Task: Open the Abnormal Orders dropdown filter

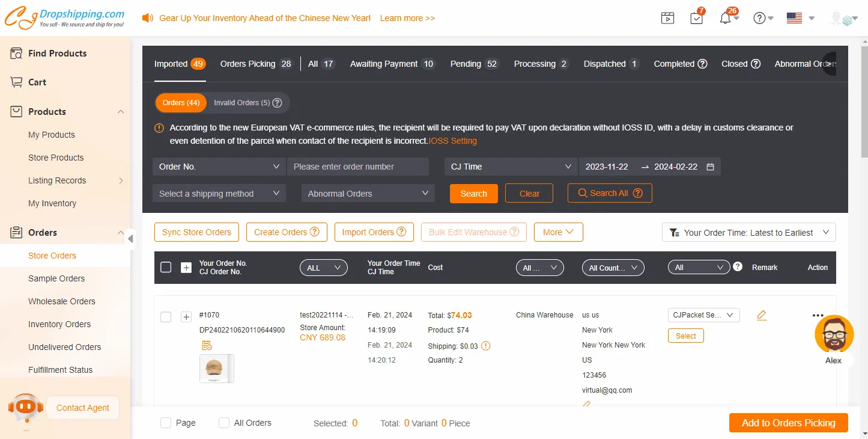Action: pyautogui.click(x=368, y=194)
